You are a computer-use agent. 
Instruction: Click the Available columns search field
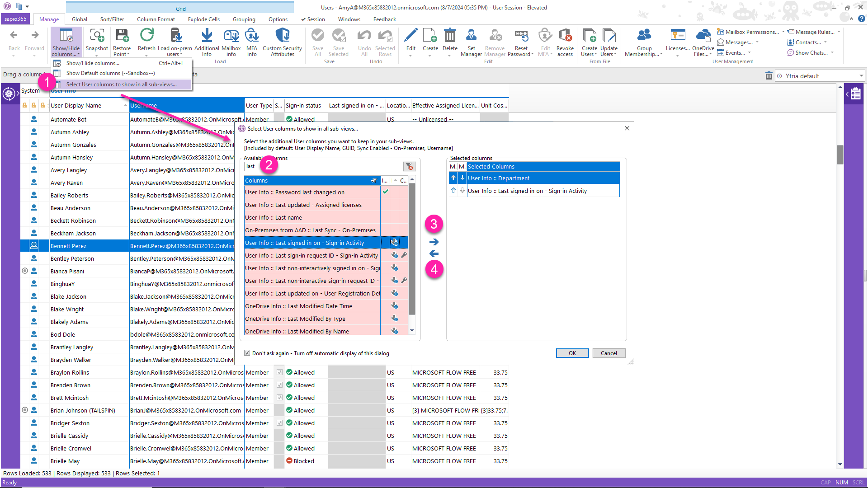point(321,167)
